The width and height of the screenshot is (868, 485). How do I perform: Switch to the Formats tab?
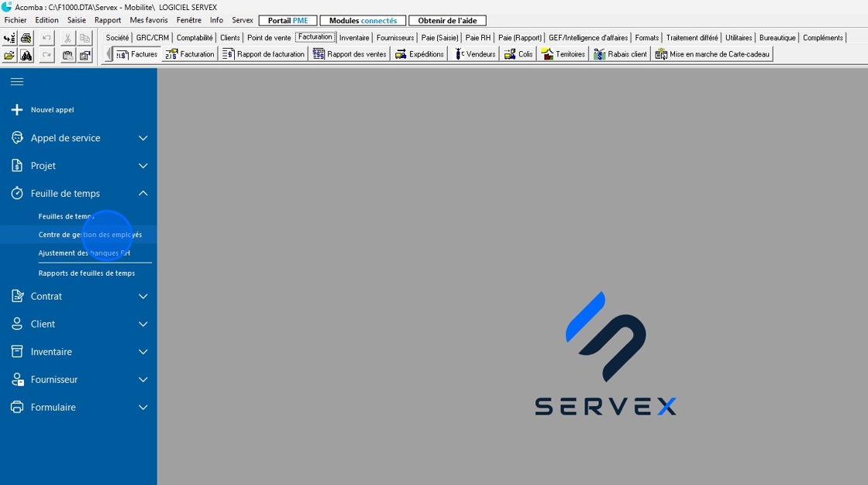coord(646,38)
